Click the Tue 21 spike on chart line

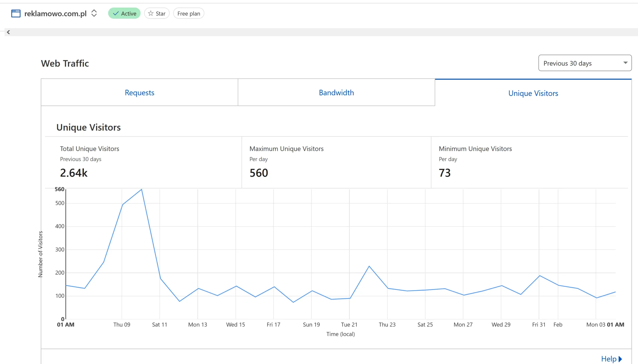click(369, 266)
